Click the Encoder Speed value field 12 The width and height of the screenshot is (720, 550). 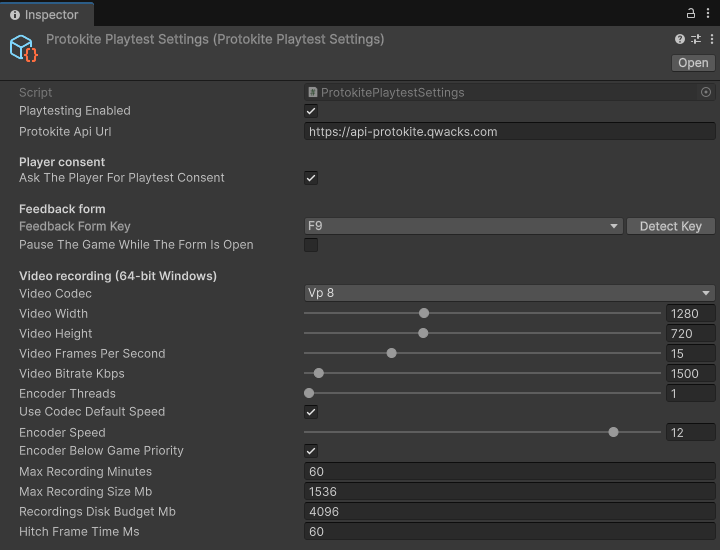[x=691, y=432]
